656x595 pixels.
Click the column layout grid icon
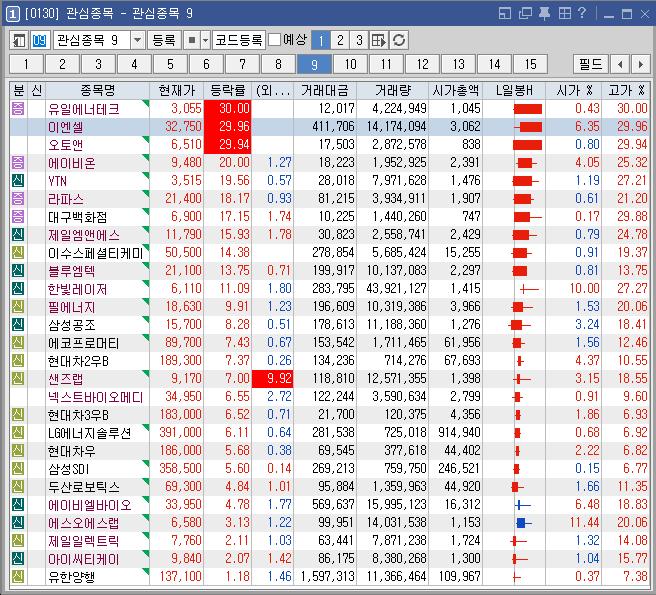pos(379,41)
